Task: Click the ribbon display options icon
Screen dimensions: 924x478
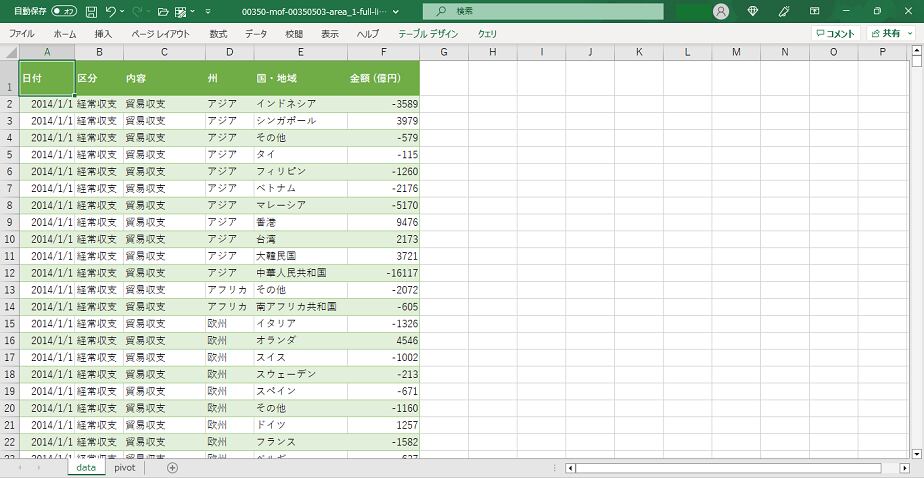Action: tap(816, 11)
